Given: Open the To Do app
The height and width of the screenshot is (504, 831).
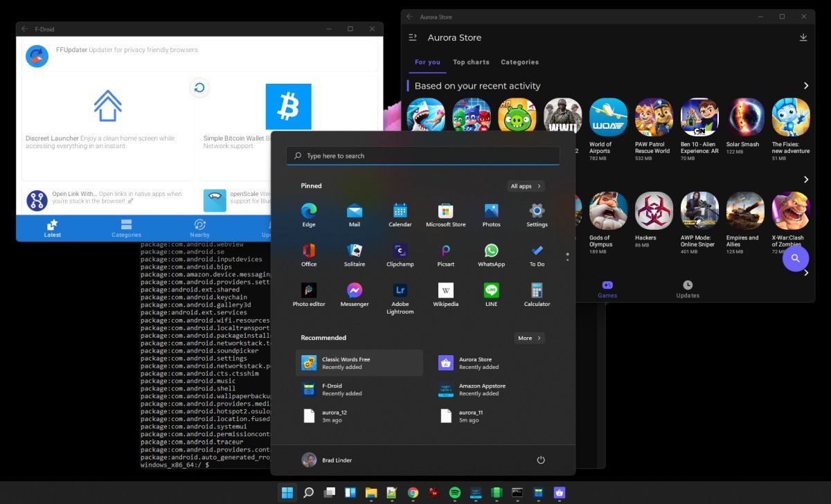Looking at the screenshot, I should pyautogui.click(x=537, y=255).
